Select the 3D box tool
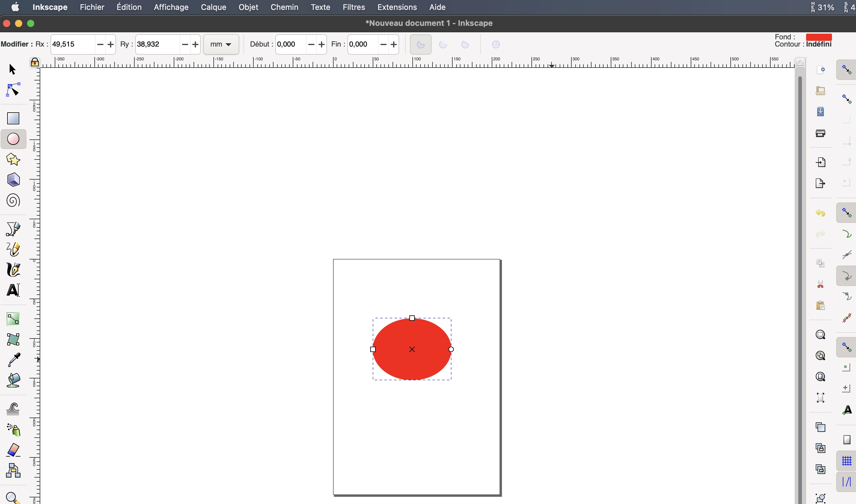Image resolution: width=856 pixels, height=504 pixels. pyautogui.click(x=13, y=180)
